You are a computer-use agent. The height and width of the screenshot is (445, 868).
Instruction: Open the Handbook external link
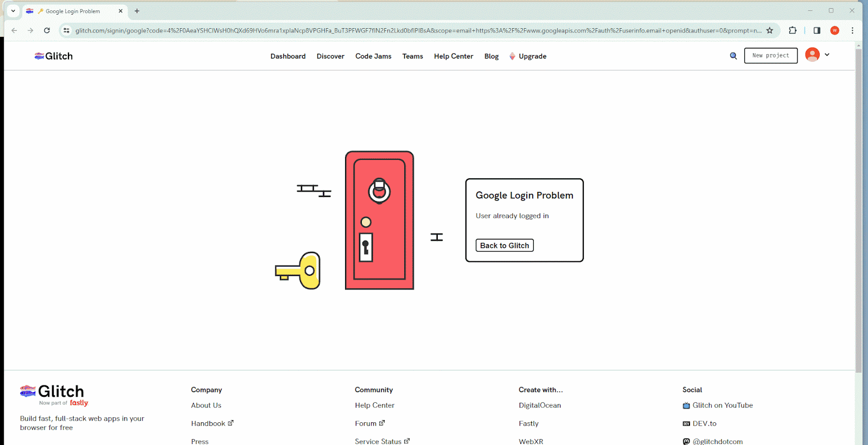click(x=212, y=423)
